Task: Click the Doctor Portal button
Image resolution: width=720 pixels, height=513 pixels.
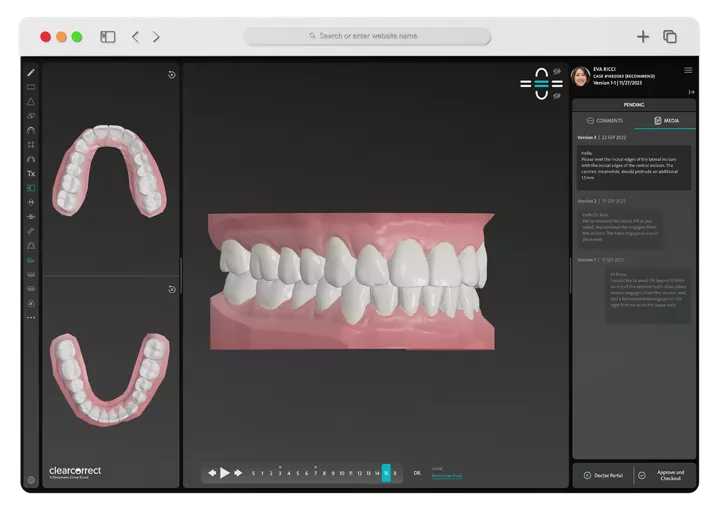Action: coord(602,475)
